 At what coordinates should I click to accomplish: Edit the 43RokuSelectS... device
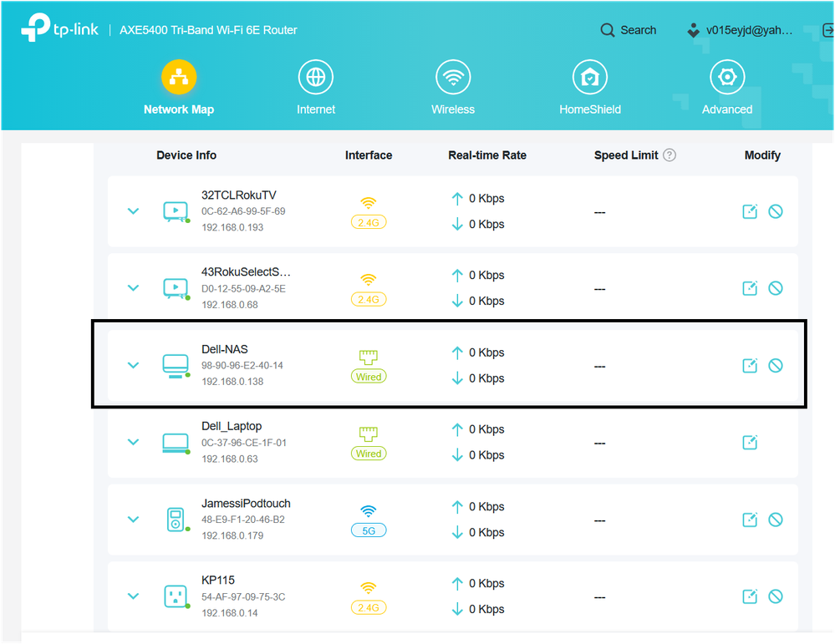pos(750,288)
